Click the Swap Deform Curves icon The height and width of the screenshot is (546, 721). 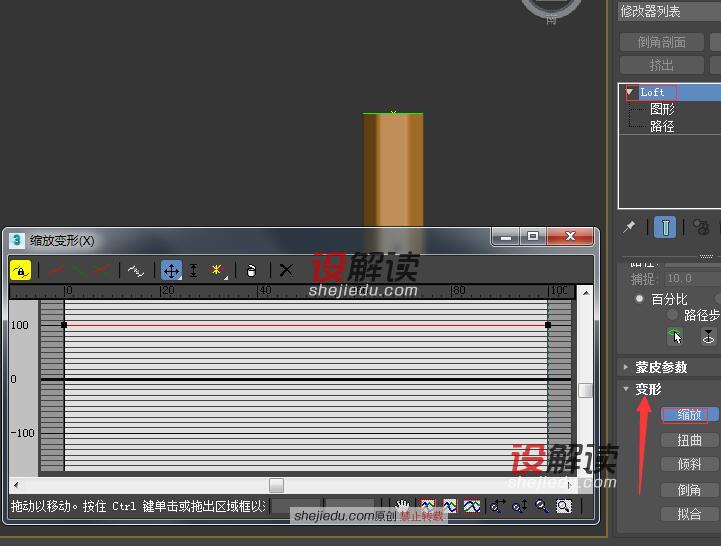pos(136,270)
